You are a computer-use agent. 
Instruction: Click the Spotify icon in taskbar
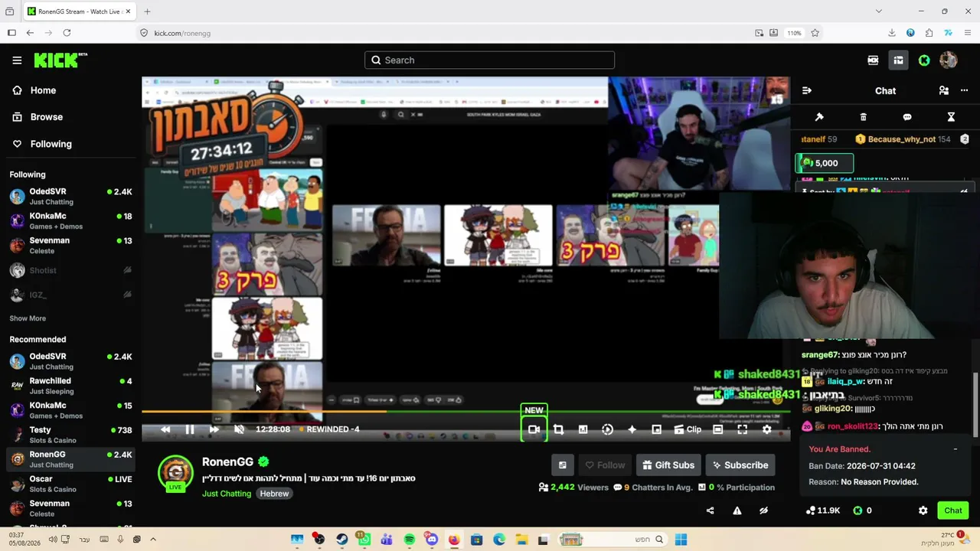pyautogui.click(x=410, y=540)
